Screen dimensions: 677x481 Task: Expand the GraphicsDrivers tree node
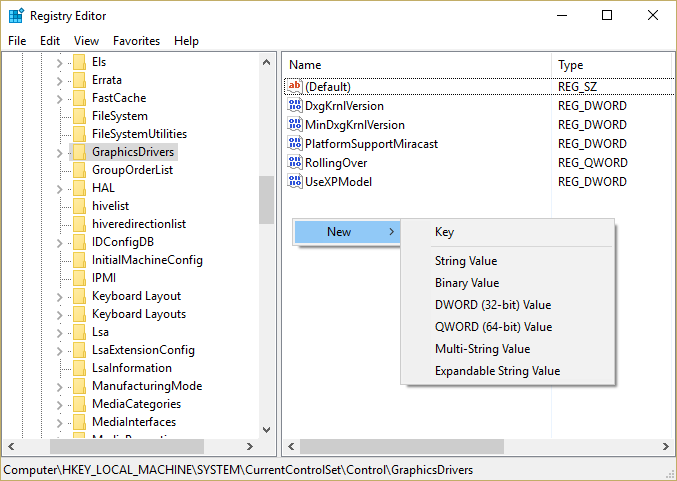click(59, 152)
